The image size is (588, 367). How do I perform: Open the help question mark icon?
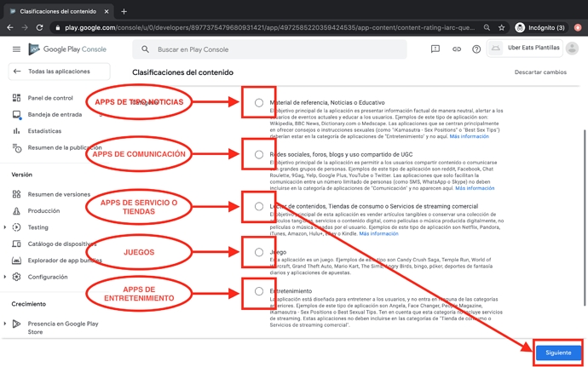(476, 49)
